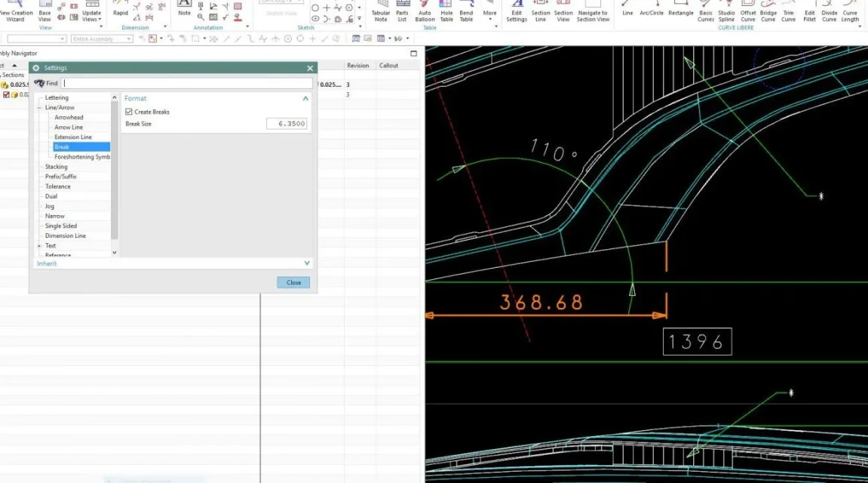Maximize the Assembly Navigator panel

[x=413, y=53]
